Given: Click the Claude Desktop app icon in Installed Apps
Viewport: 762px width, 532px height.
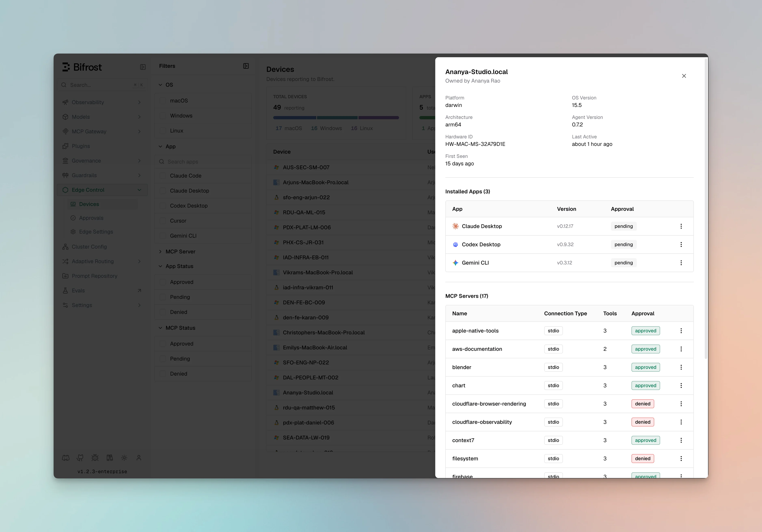Looking at the screenshot, I should (455, 226).
